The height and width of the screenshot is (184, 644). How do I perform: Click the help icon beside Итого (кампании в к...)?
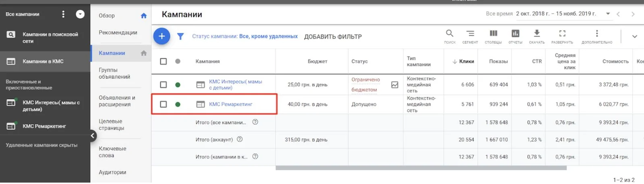pyautogui.click(x=255, y=157)
